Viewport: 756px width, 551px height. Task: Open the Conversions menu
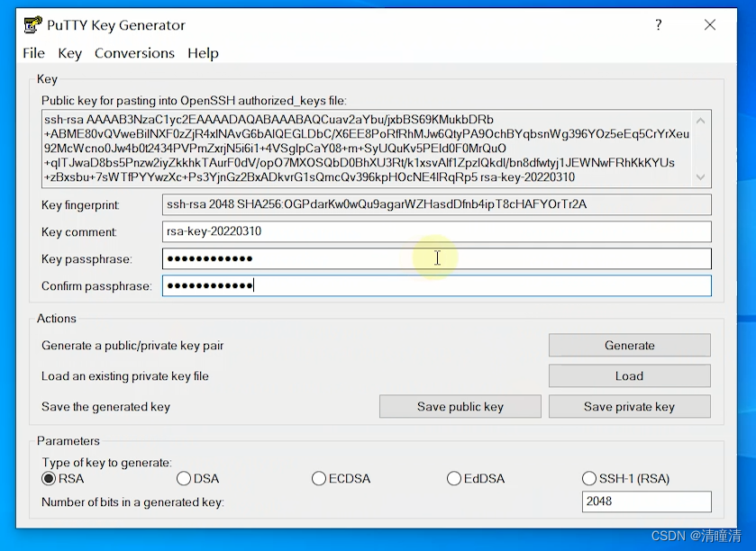[134, 53]
